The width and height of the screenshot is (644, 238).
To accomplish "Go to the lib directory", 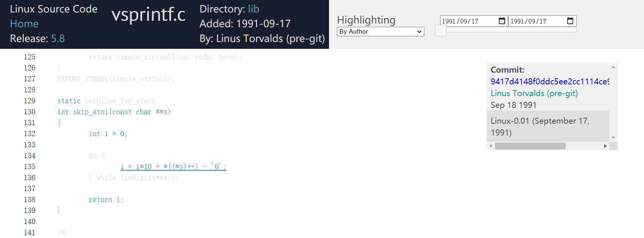I will [x=253, y=9].
